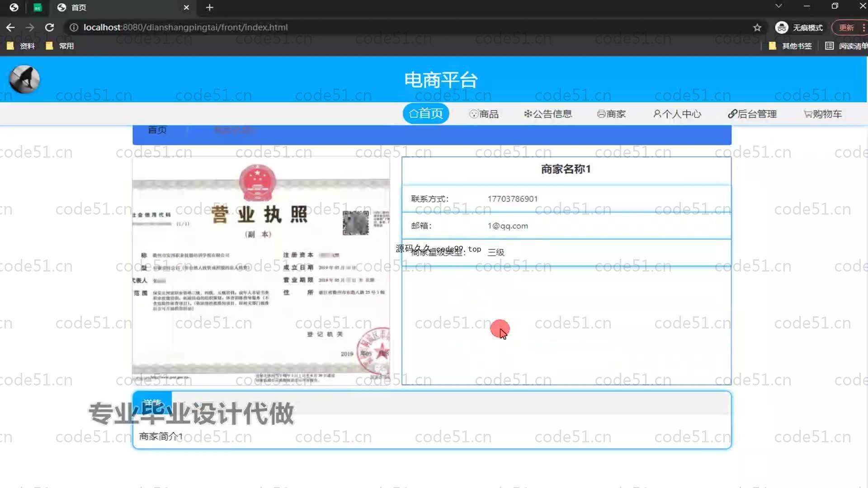Open the 个人中心 navigation menu item
Image resolution: width=868 pixels, height=488 pixels.
click(x=677, y=114)
